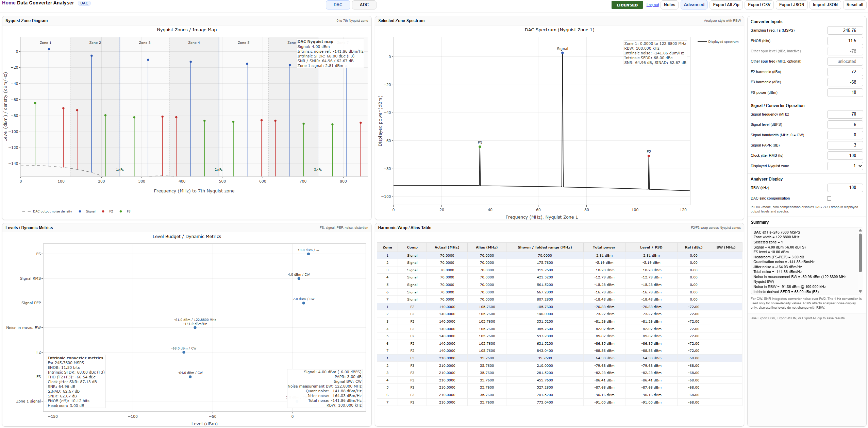Click the Export JSON button
Screen dimensions: 868x428
791,5
